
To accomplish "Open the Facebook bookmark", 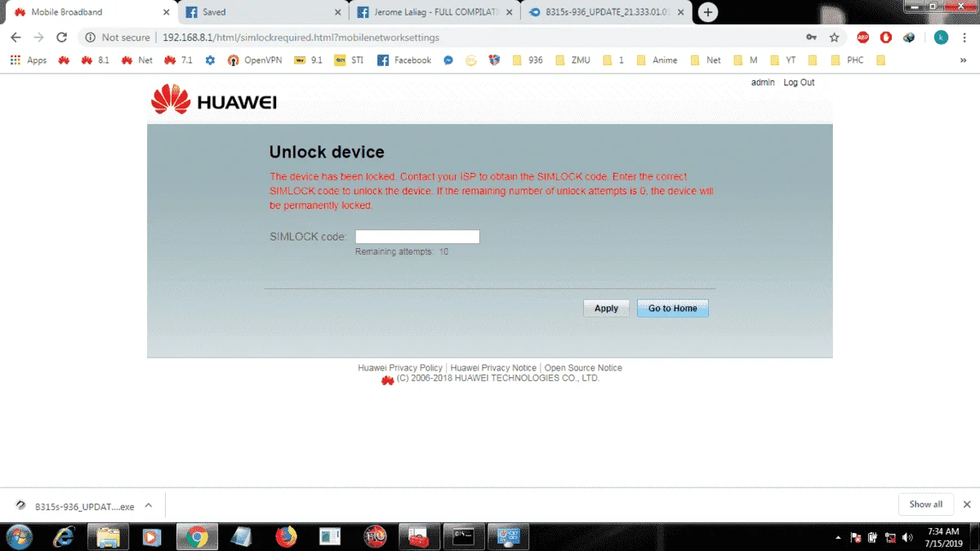I will 404,60.
